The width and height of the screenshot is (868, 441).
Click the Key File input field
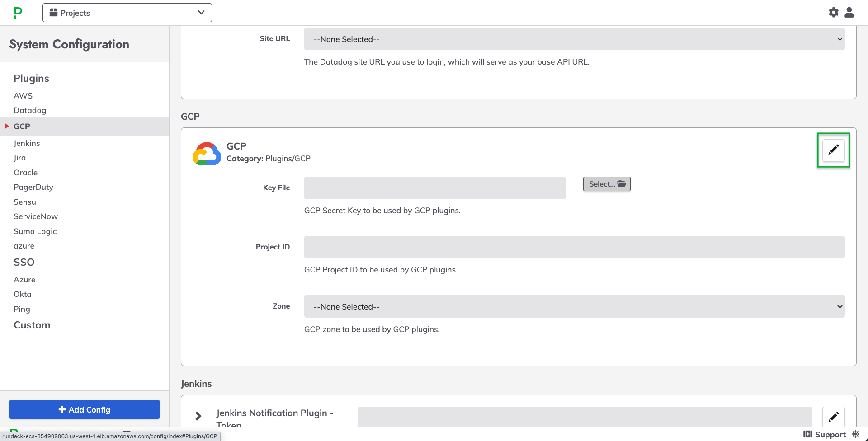[x=435, y=188]
